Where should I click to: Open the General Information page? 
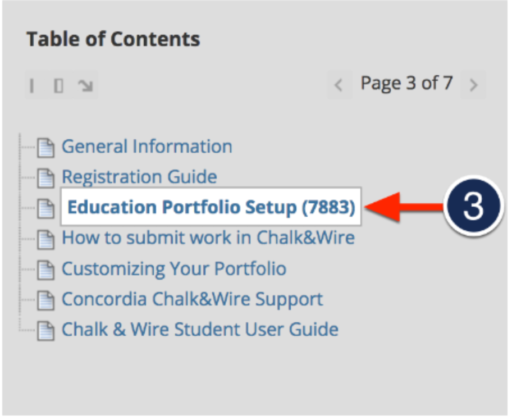point(147,146)
